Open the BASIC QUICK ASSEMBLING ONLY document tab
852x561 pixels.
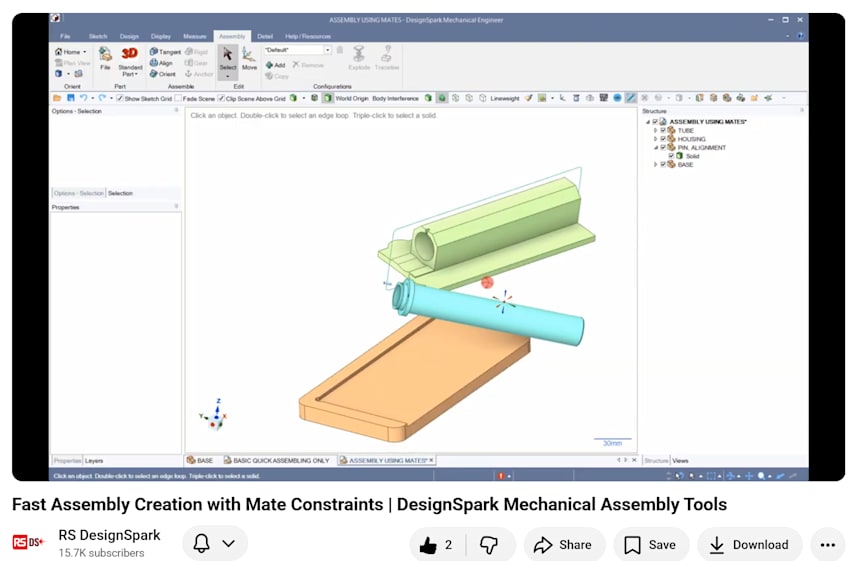pyautogui.click(x=277, y=460)
